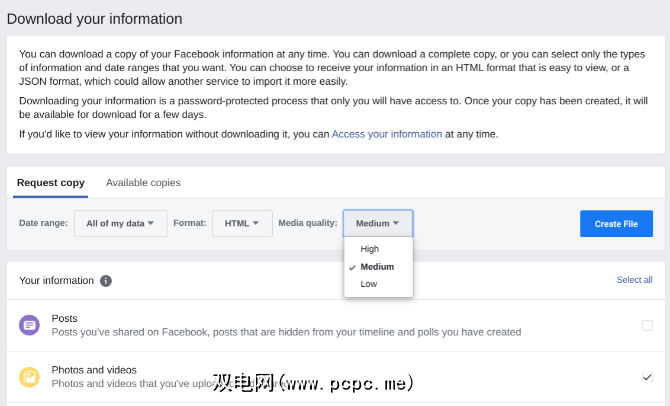Viewport: 670px width, 406px height.
Task: Choose Low media quality option
Action: coord(369,284)
